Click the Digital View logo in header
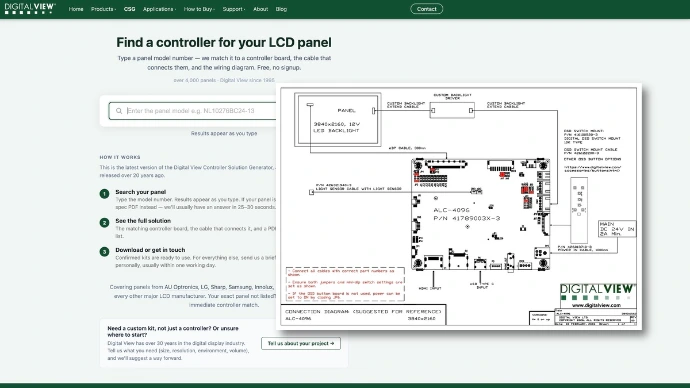Image resolution: width=690 pixels, height=388 pixels. click(x=30, y=8)
